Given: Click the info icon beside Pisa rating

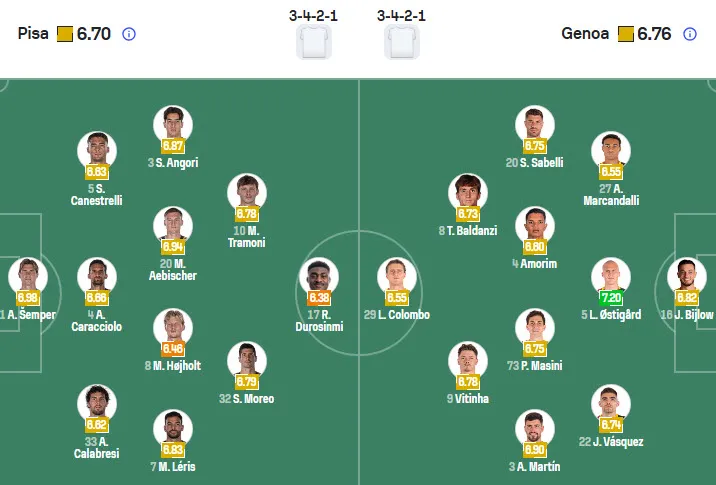Looking at the screenshot, I should point(128,34).
